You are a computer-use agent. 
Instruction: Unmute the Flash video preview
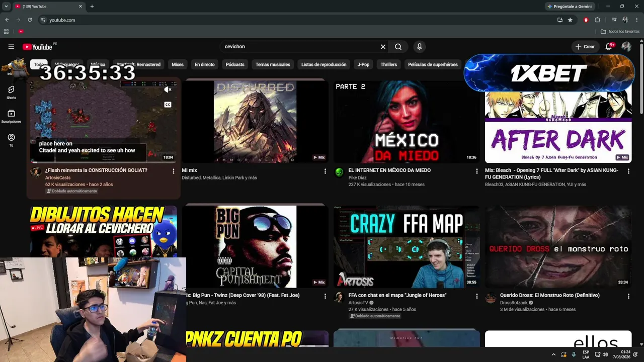pos(168,89)
